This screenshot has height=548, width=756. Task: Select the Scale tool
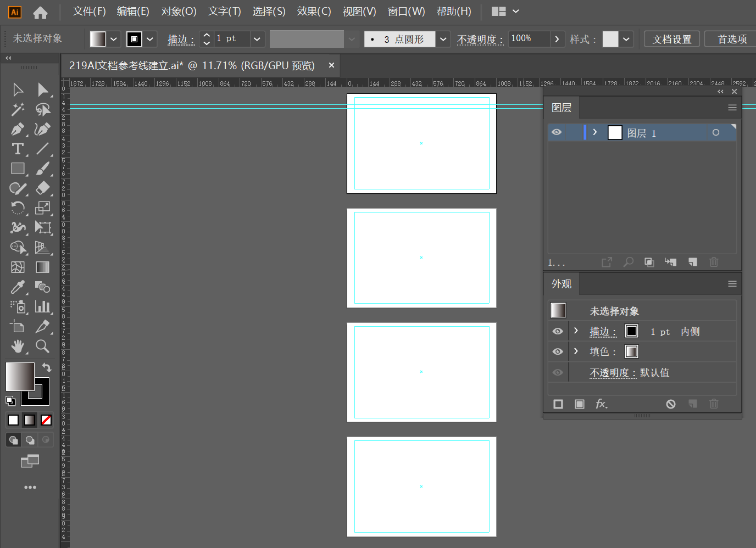point(42,208)
